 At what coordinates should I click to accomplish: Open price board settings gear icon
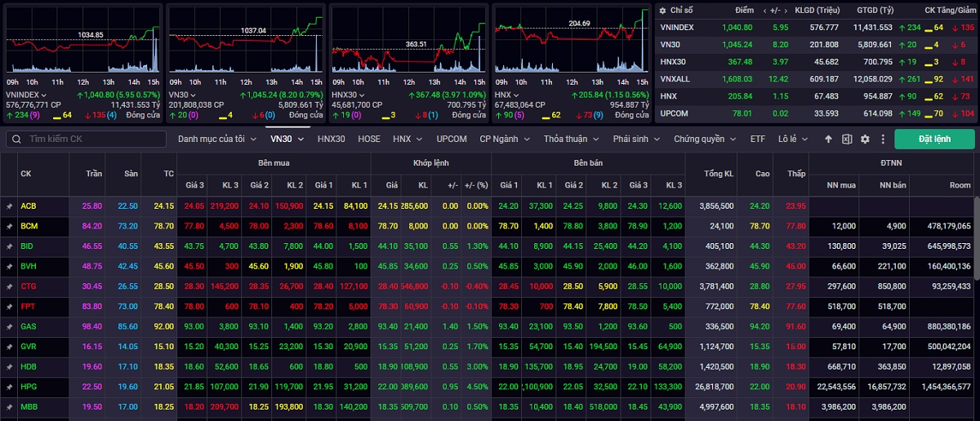865,140
